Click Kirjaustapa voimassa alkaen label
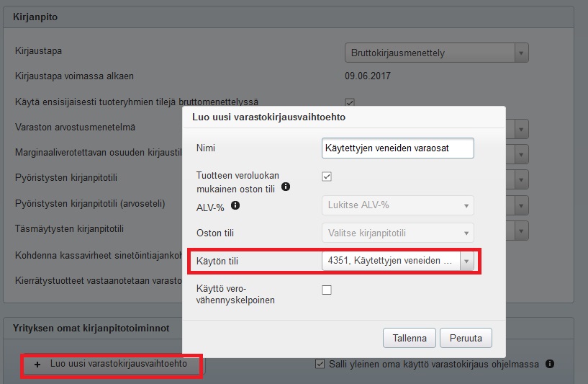 point(74,76)
